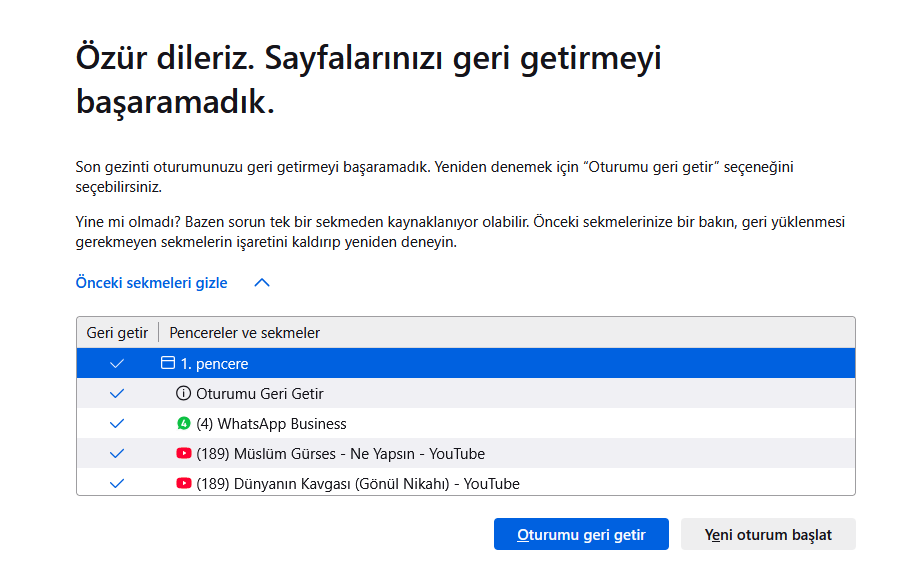Click the Oturumu geri getir button
Image resolution: width=917 pixels, height=563 pixels.
coord(581,534)
